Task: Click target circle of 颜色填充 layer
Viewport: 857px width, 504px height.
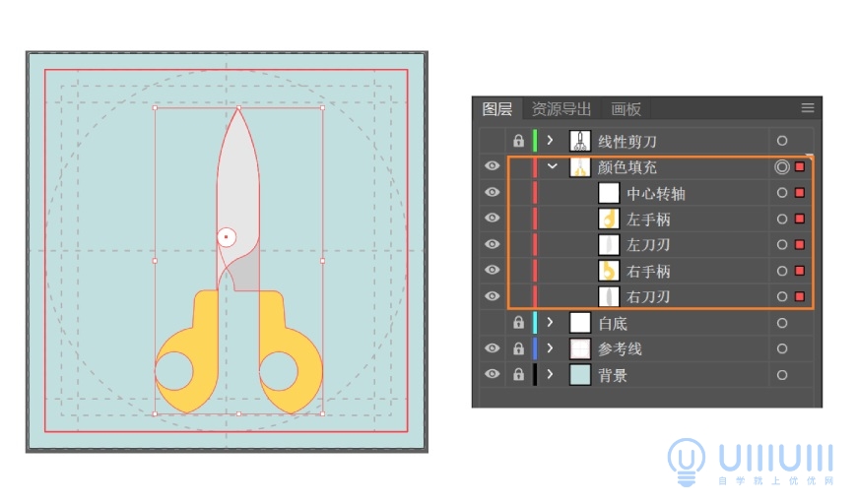Action: pyautogui.click(x=781, y=167)
